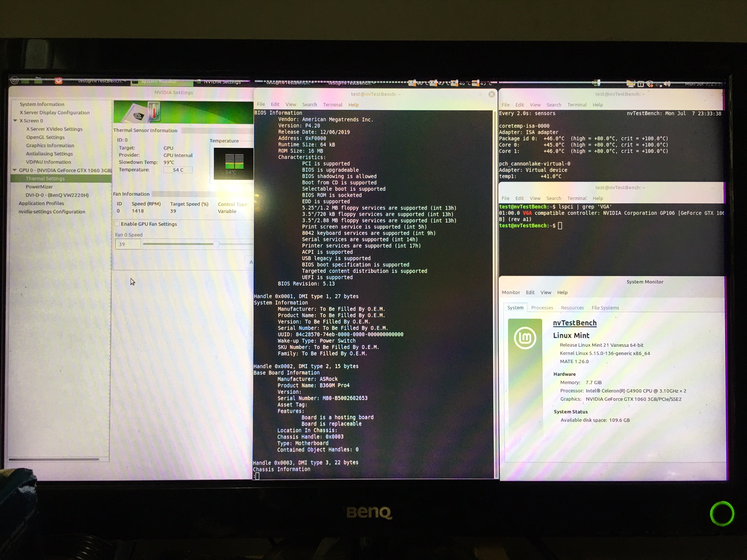Select DVI-D-0 BenQ VW2220H display entry
The height and width of the screenshot is (560, 747).
point(57,195)
